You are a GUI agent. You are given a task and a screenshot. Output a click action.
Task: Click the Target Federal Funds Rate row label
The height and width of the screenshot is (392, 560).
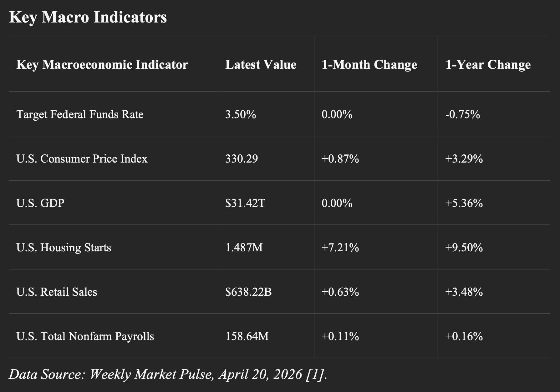(x=80, y=114)
